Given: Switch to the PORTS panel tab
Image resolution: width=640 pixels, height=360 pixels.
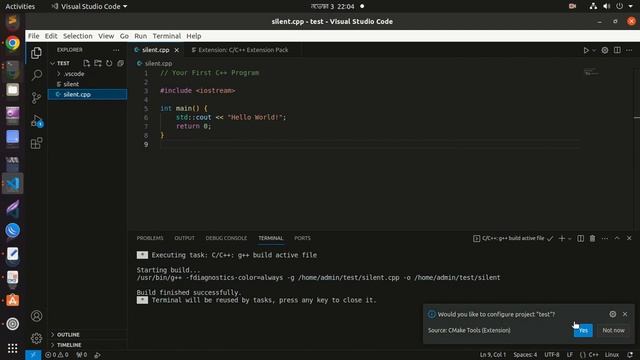Looking at the screenshot, I should [302, 238].
